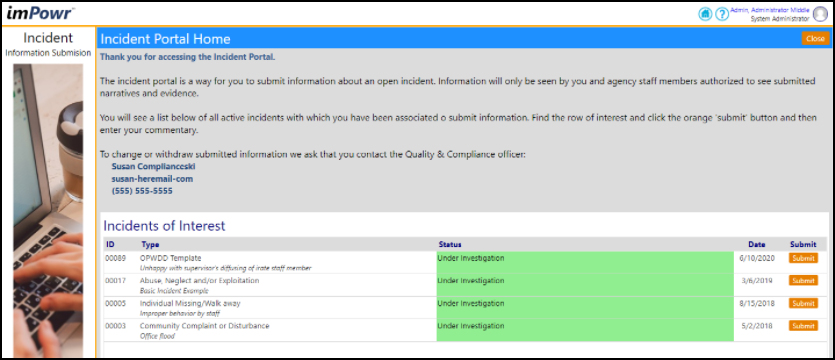The height and width of the screenshot is (360, 835).
Task: Submit info for incident 00089
Action: tap(803, 258)
